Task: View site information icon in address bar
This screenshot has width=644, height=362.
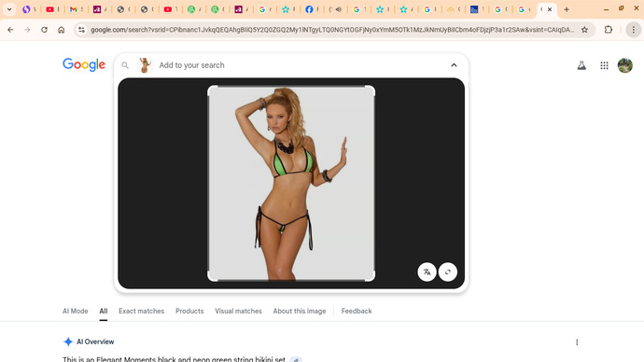Action: 81,30
